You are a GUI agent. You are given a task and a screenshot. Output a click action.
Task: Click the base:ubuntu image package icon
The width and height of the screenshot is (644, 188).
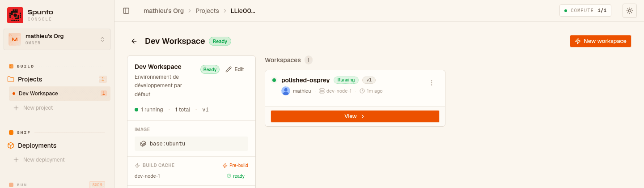click(x=143, y=144)
